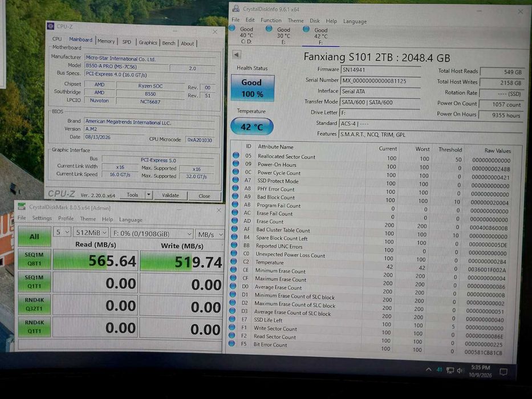Image resolution: width=532 pixels, height=399 pixels.
Task: Open the CPU-Z Tools dropdown arrow
Action: tap(149, 195)
